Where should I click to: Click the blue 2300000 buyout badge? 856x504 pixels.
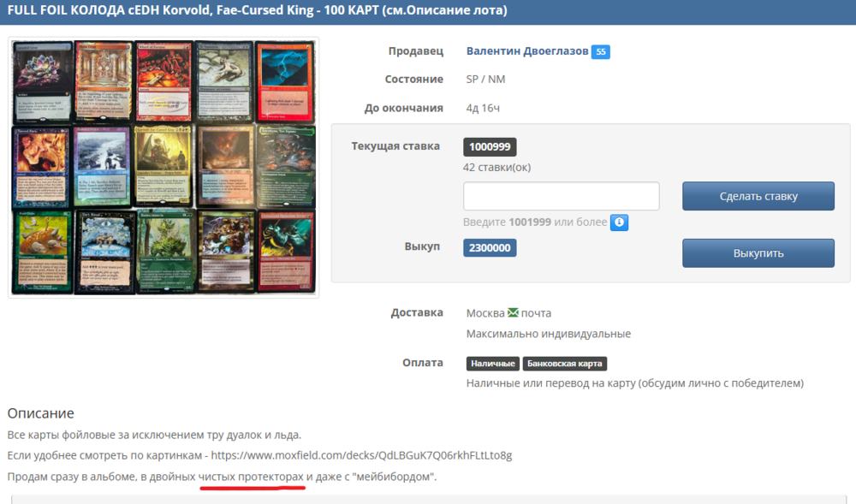click(x=490, y=248)
